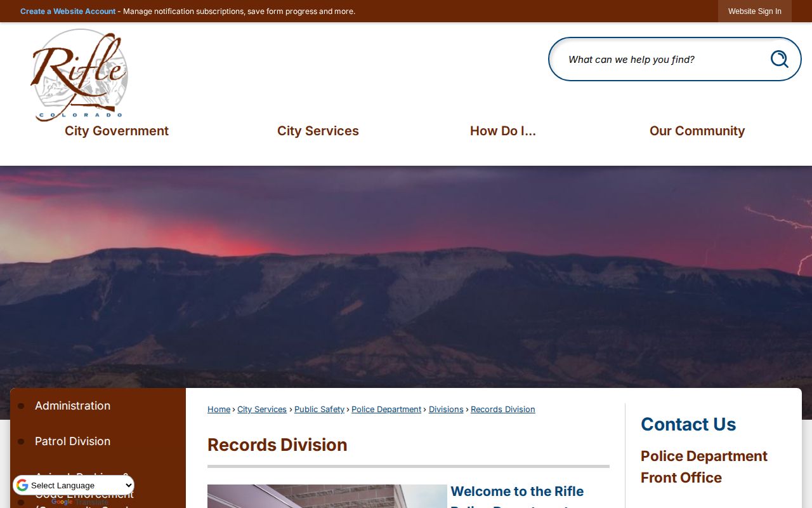Image resolution: width=812 pixels, height=508 pixels.
Task: Go to Home breadcrumb link
Action: tap(219, 410)
